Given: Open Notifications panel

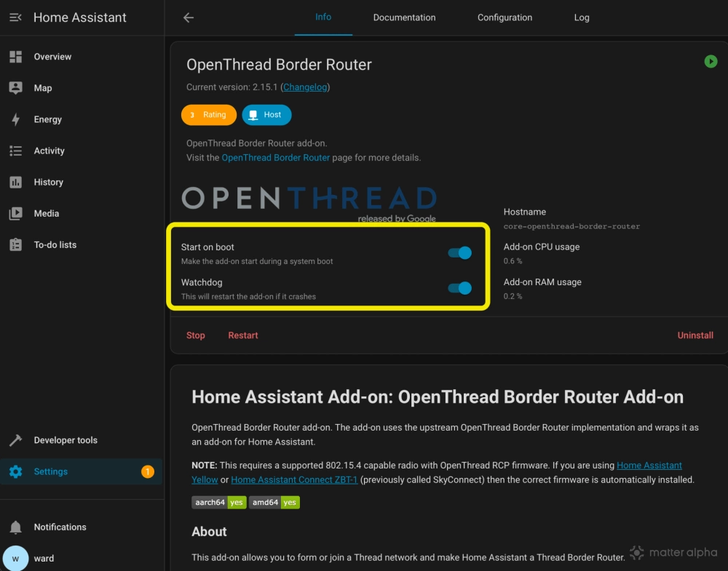Looking at the screenshot, I should (60, 527).
